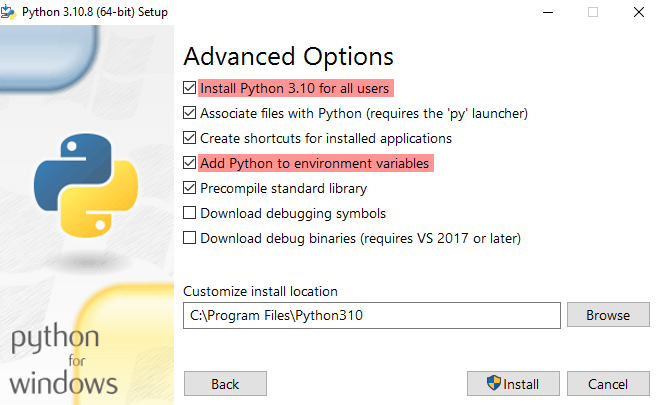Close the Python 3.10.8 Setup window
The height and width of the screenshot is (405, 662).
point(638,12)
